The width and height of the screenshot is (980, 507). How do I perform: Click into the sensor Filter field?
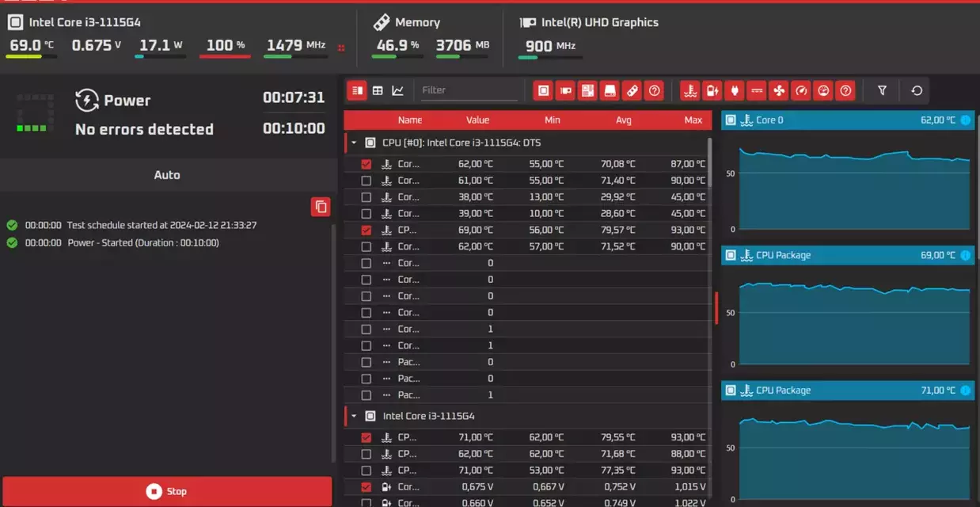click(469, 90)
